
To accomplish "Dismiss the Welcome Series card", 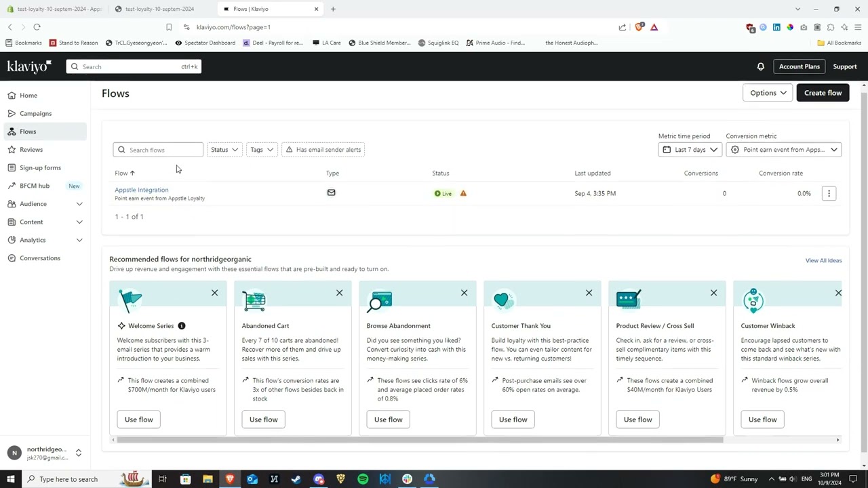I will pos(214,293).
